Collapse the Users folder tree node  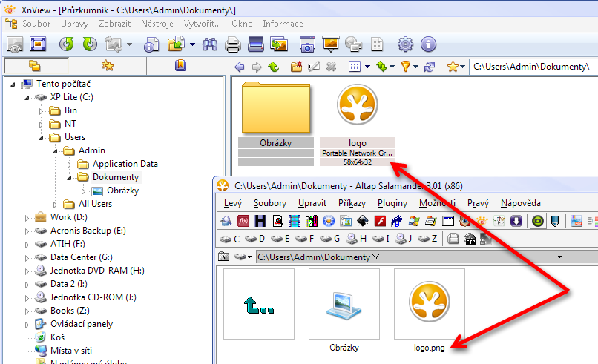coord(41,138)
